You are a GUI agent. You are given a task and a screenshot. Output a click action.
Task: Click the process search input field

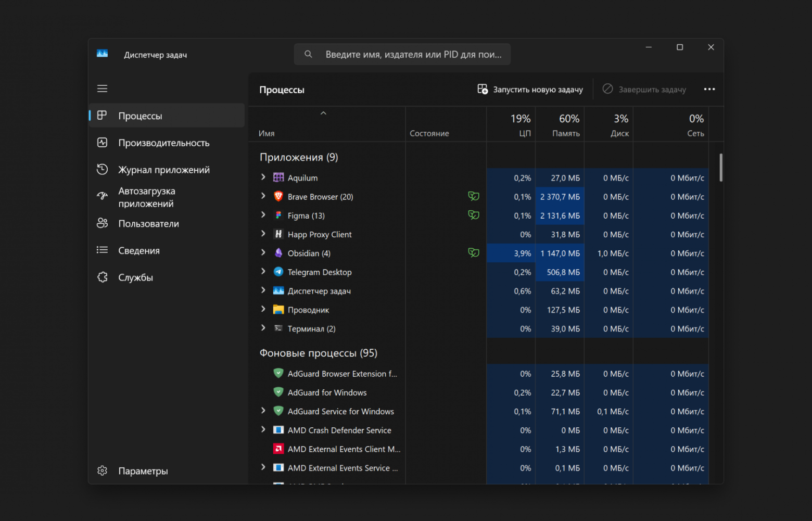coord(402,54)
